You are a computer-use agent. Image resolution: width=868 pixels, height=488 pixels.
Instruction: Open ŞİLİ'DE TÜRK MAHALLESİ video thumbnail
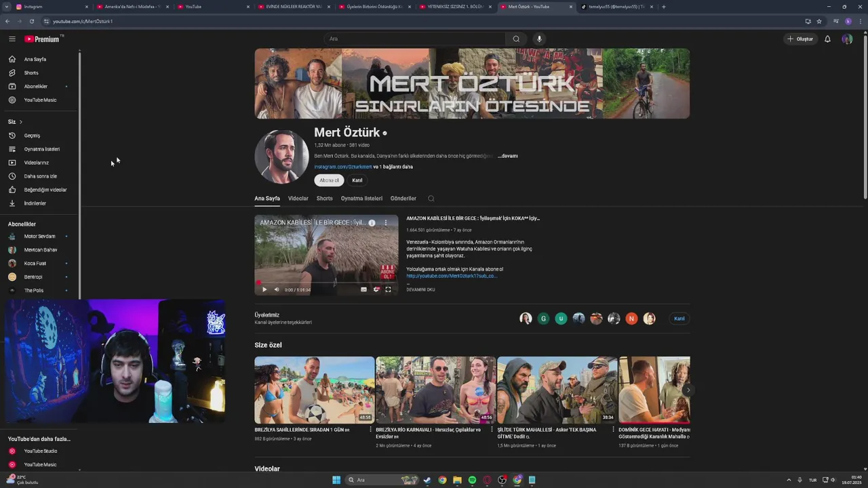click(x=557, y=390)
